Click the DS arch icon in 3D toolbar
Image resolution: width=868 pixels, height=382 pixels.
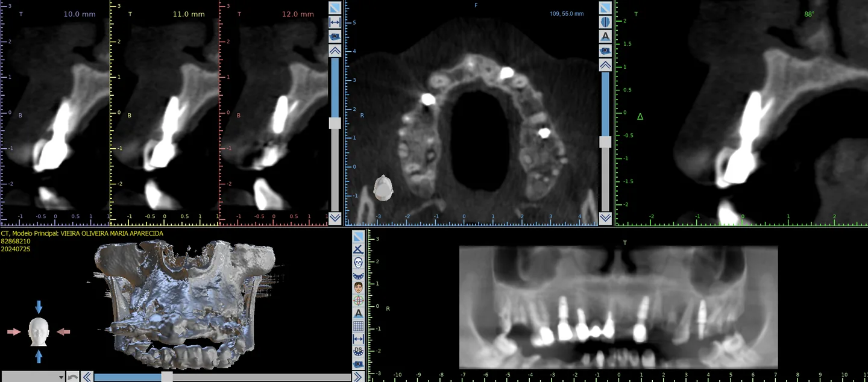tap(359, 351)
